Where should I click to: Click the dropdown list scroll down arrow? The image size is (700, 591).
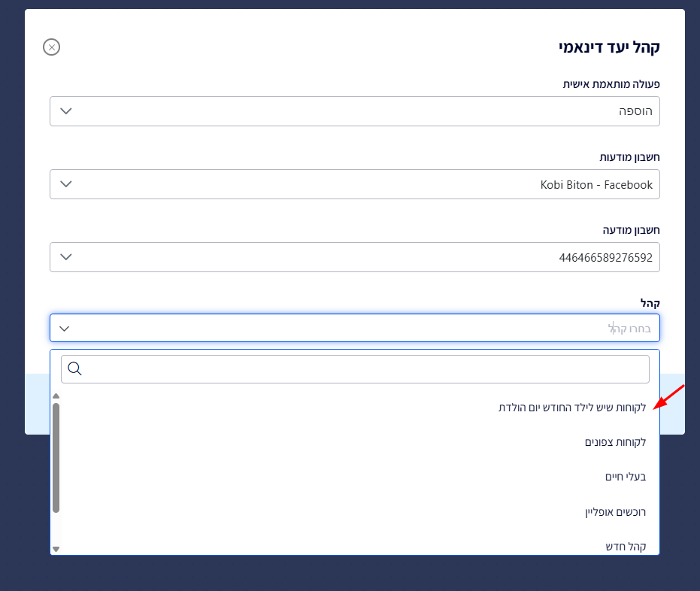click(56, 549)
